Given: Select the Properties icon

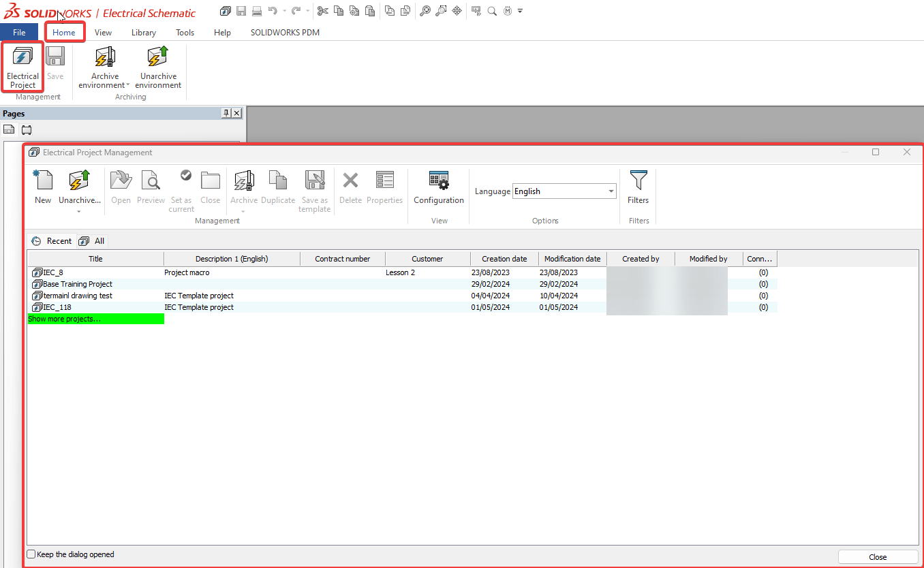Looking at the screenshot, I should pos(384,187).
